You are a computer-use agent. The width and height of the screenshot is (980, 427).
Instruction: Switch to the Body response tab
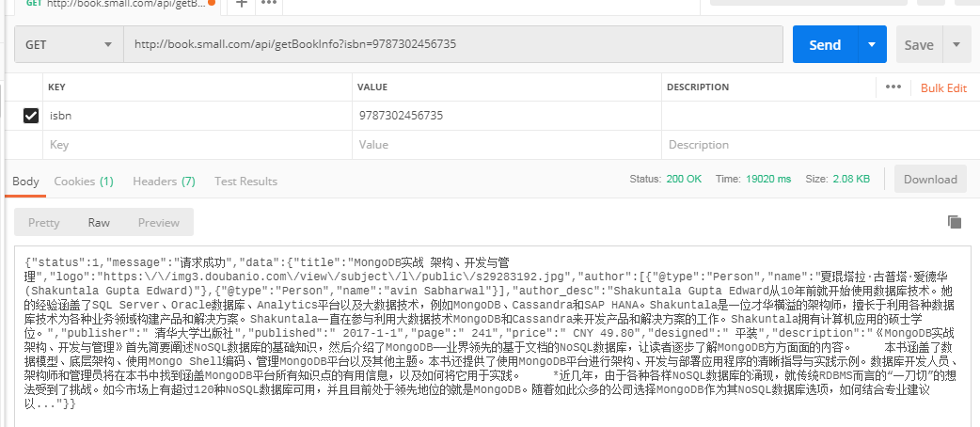25,182
